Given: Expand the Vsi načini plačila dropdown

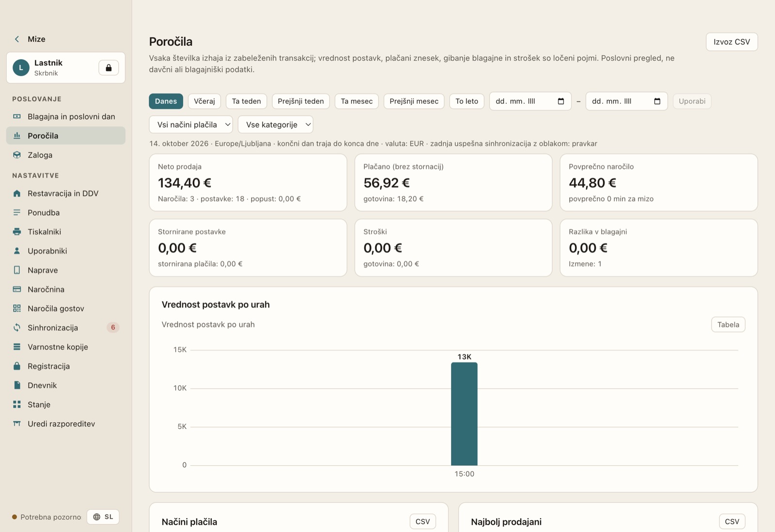Looking at the screenshot, I should (x=191, y=125).
